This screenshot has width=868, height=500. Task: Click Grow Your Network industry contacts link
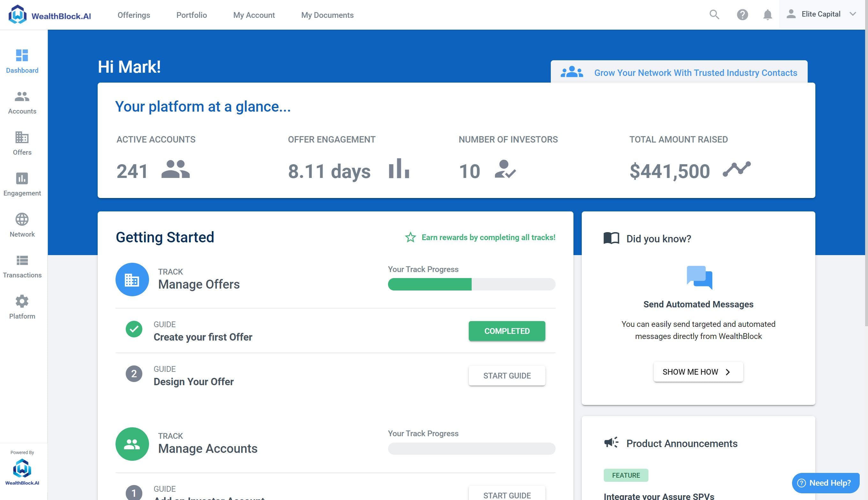point(695,73)
